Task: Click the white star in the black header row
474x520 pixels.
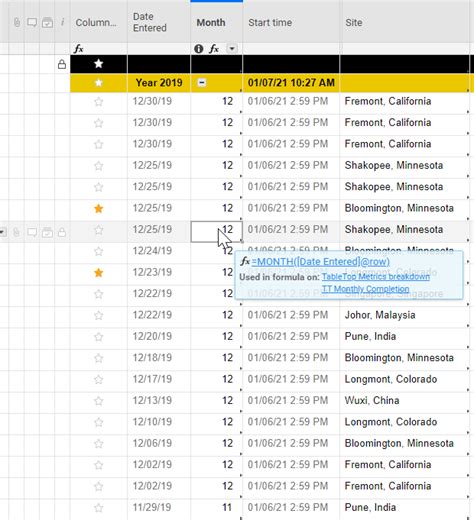Action: pyautogui.click(x=98, y=64)
